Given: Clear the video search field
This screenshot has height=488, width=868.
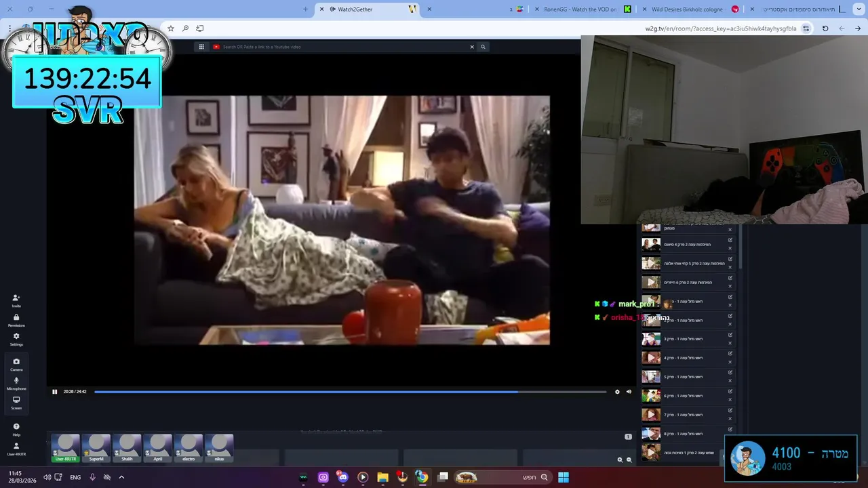Looking at the screenshot, I should (472, 47).
